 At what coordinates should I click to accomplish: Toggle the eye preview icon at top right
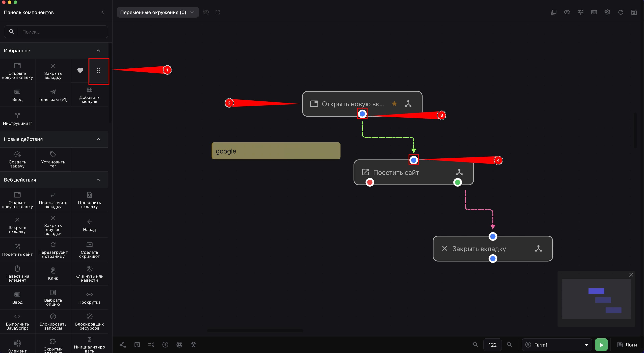pos(567,12)
